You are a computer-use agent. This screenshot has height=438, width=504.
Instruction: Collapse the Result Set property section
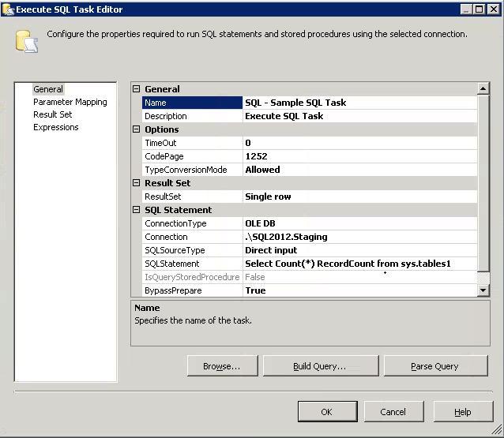pyautogui.click(x=136, y=183)
